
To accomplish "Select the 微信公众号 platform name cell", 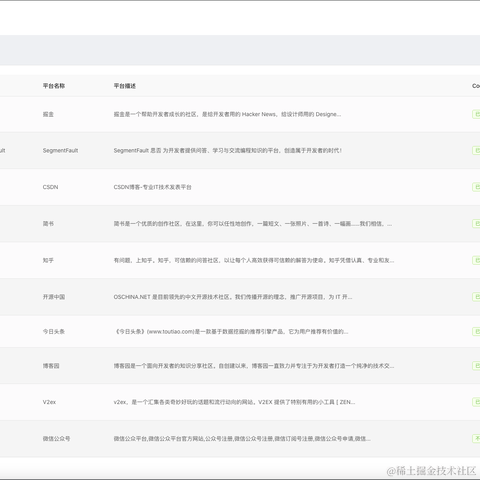I will (x=56, y=439).
